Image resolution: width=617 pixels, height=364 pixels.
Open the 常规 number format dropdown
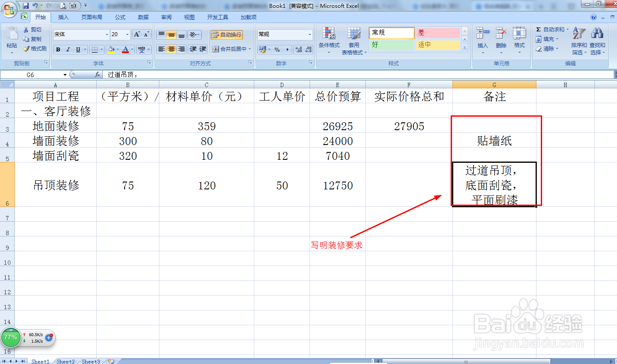[310, 34]
